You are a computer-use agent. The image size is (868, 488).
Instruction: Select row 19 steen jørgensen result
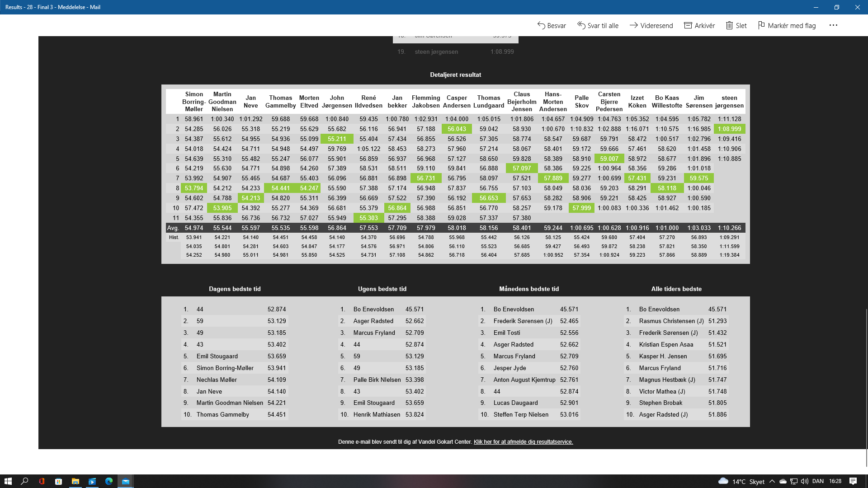point(455,52)
